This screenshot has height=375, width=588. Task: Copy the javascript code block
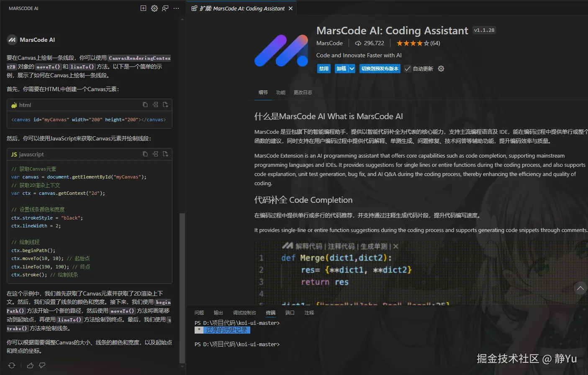145,154
